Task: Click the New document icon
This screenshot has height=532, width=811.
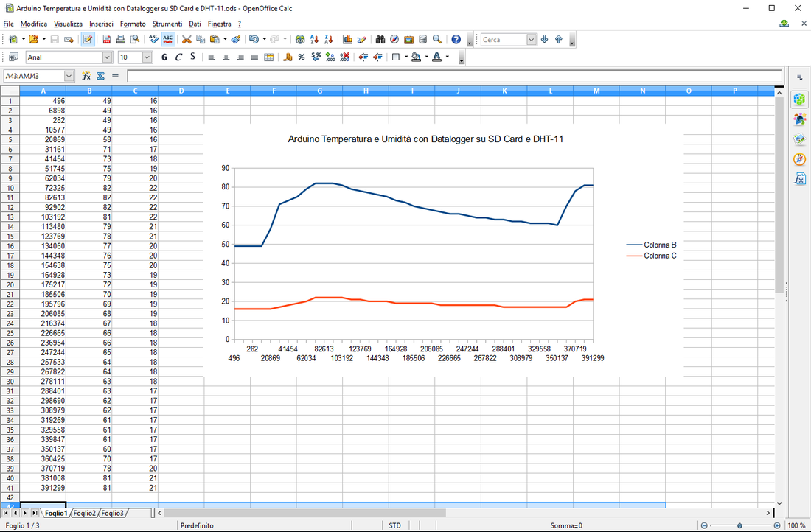Action: pyautogui.click(x=13, y=39)
